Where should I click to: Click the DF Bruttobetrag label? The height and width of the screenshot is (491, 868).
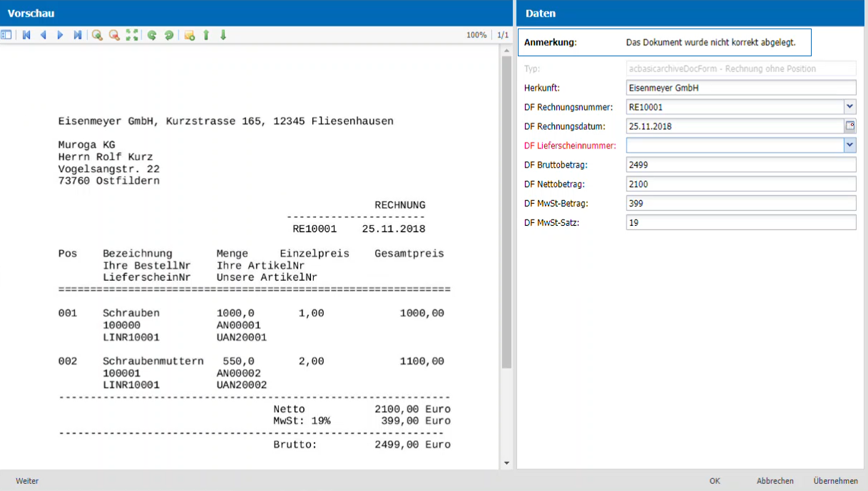[556, 165]
